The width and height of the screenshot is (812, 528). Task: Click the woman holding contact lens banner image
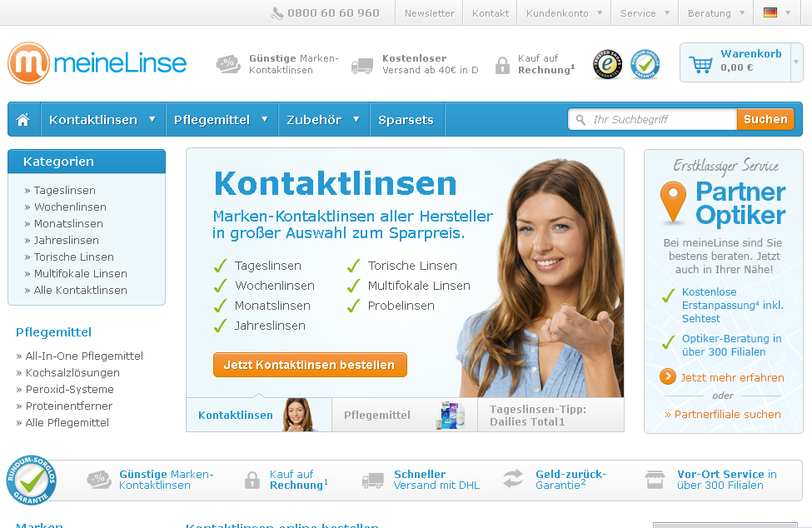point(539,280)
